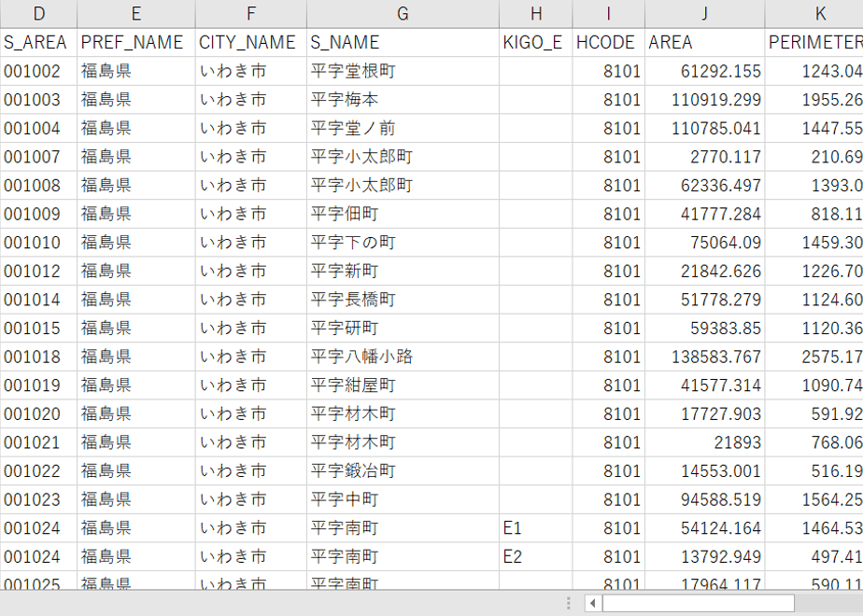Select column J header
The height and width of the screenshot is (616, 863).
(x=704, y=14)
